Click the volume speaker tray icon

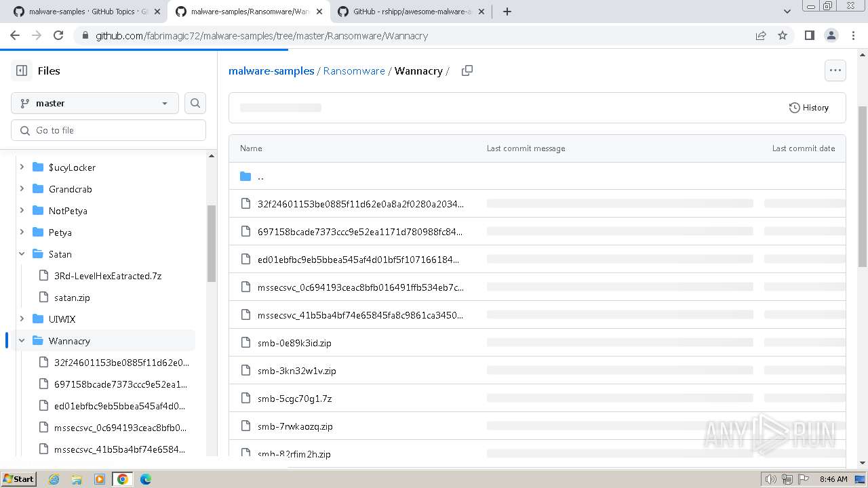(x=771, y=479)
